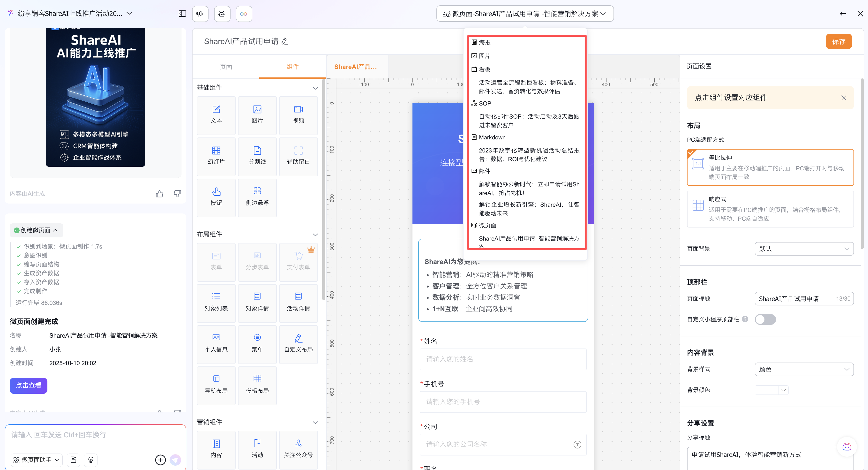Toggle 自定义小程序顶部栏 switch
The width and height of the screenshot is (868, 470).
coord(765,319)
